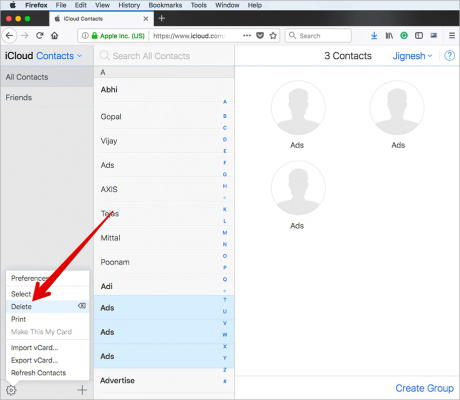Show site information icon
Viewport: 460px width, 400px height.
coord(85,35)
